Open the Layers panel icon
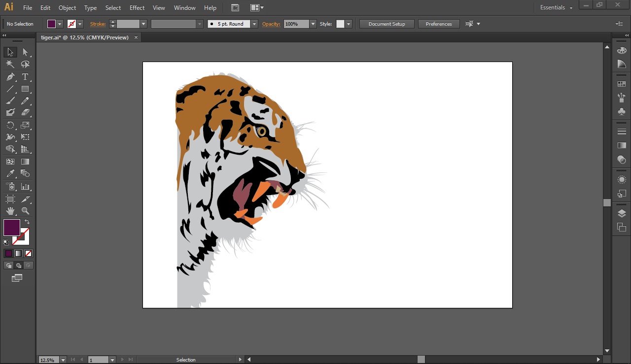The width and height of the screenshot is (631, 364). pos(622,213)
